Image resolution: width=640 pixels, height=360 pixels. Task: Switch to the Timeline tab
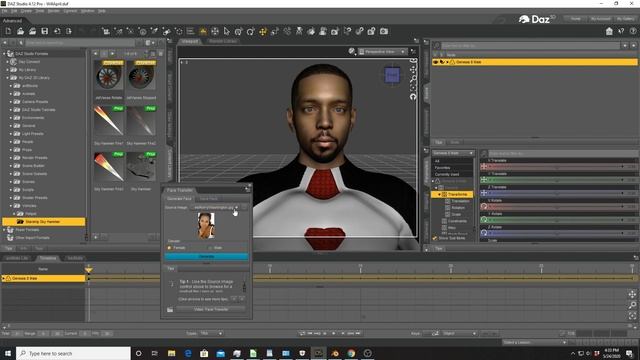[x=48, y=258]
